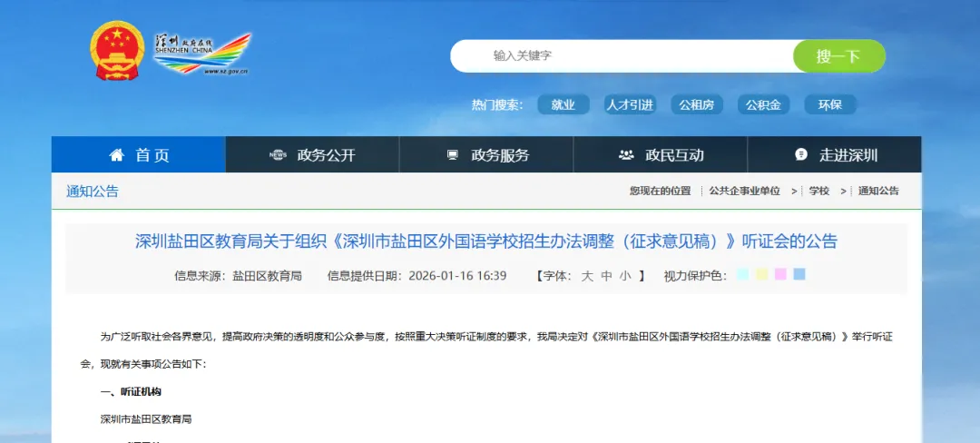Select the pink eye-protection color
The width and height of the screenshot is (980, 443).
coord(780,273)
